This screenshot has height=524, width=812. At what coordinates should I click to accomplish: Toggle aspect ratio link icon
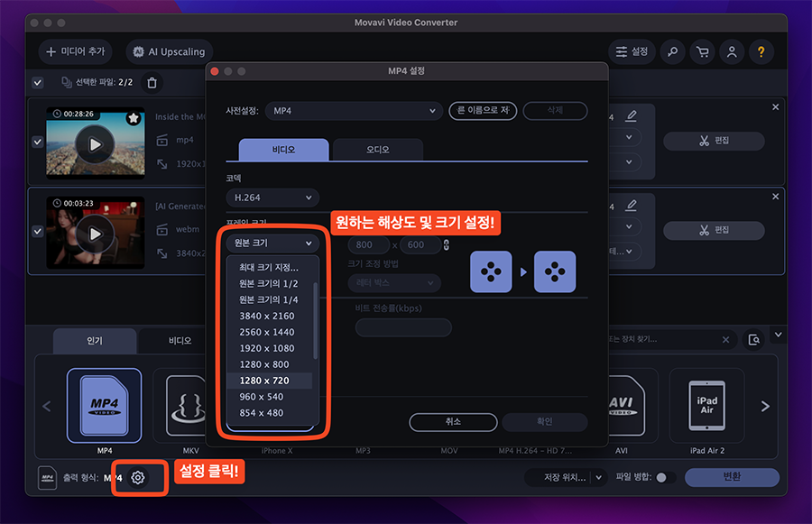447,245
